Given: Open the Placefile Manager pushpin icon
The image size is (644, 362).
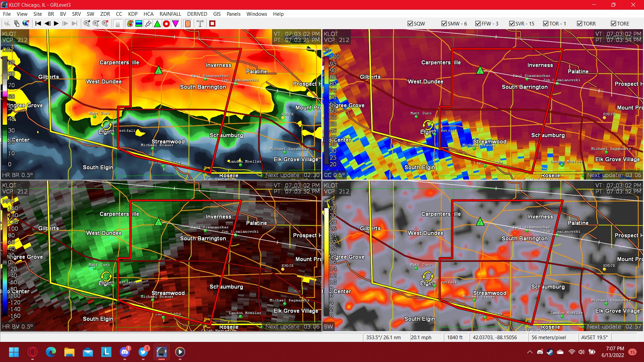Looking at the screenshot, I should 148,23.
